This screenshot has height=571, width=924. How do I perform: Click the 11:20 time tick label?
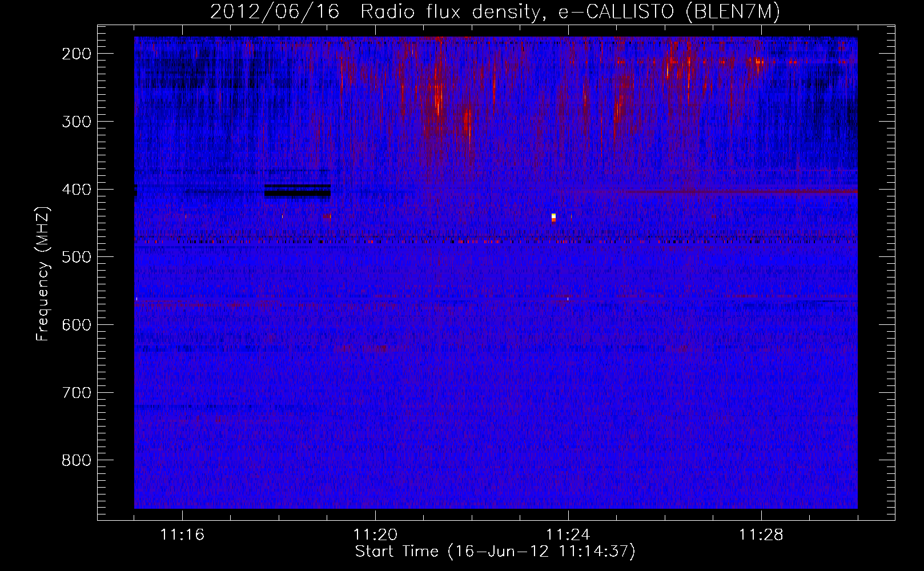pyautogui.click(x=375, y=535)
